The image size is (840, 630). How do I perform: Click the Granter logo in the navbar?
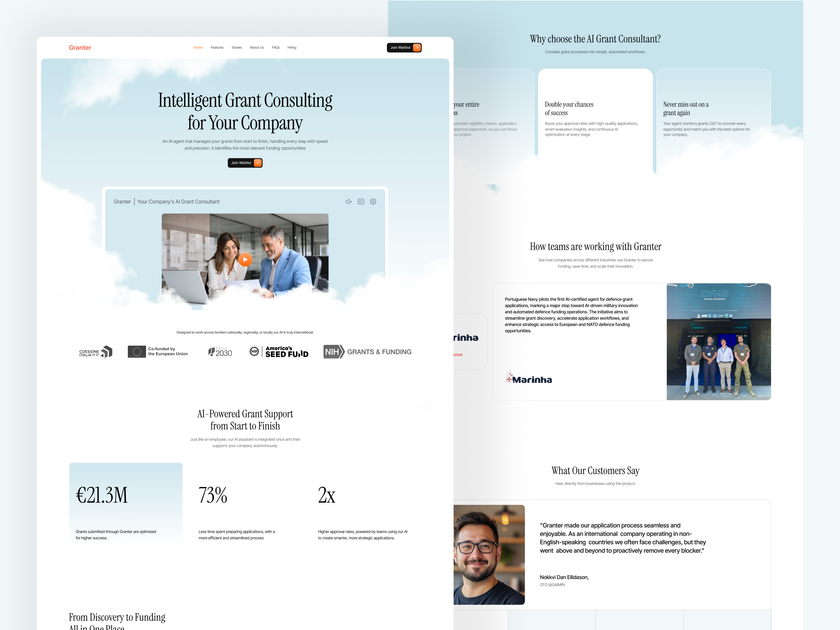[80, 48]
